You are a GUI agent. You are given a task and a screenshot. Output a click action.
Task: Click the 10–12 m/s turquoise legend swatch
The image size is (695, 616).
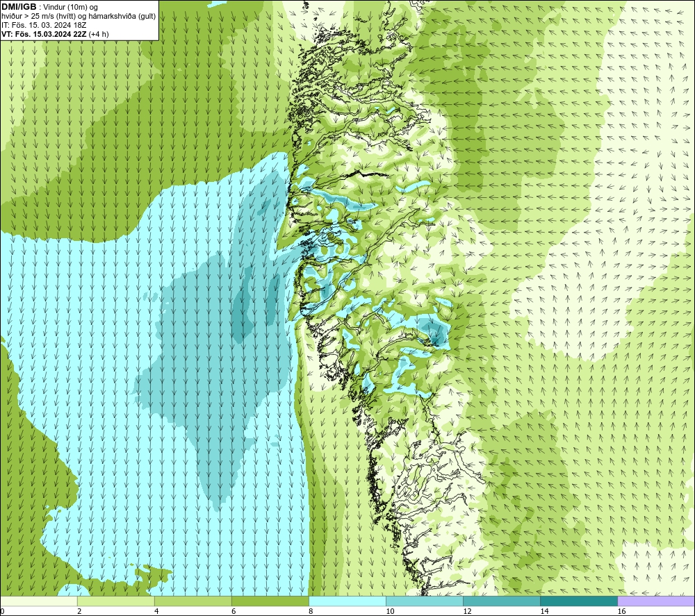pyautogui.click(x=425, y=601)
